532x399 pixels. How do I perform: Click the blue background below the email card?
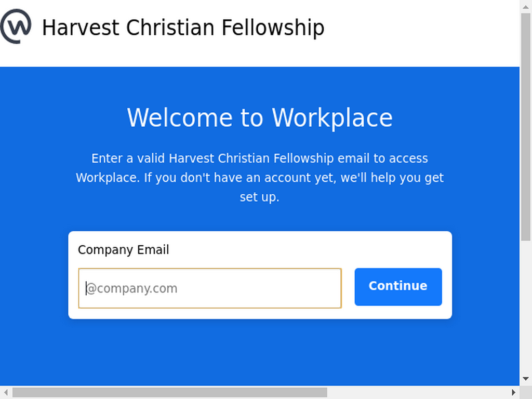pos(260,353)
